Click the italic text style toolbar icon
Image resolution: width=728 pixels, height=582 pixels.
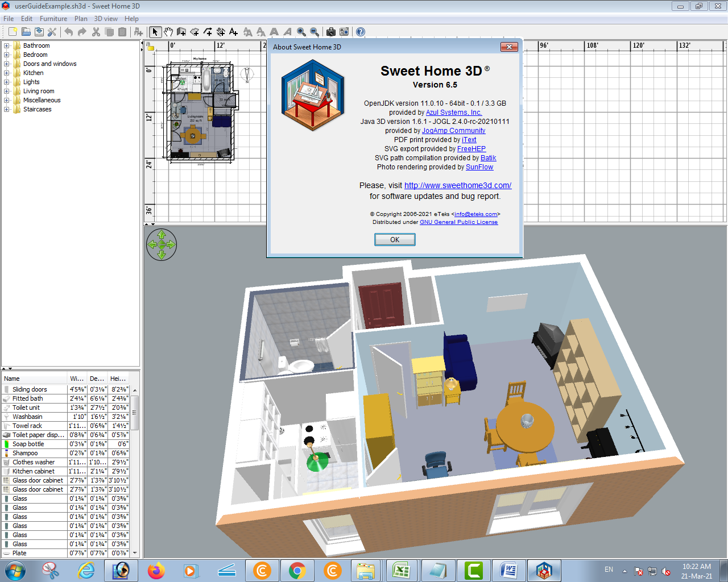pyautogui.click(x=287, y=32)
